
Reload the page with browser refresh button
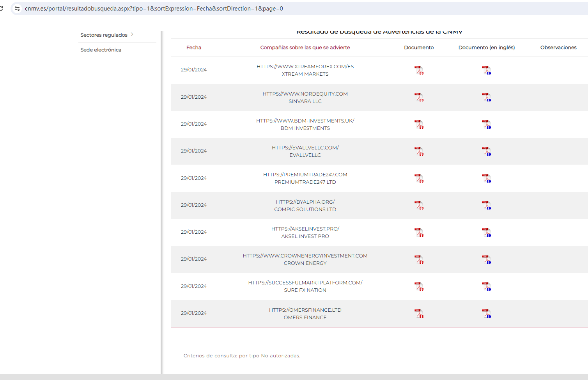point(2,9)
